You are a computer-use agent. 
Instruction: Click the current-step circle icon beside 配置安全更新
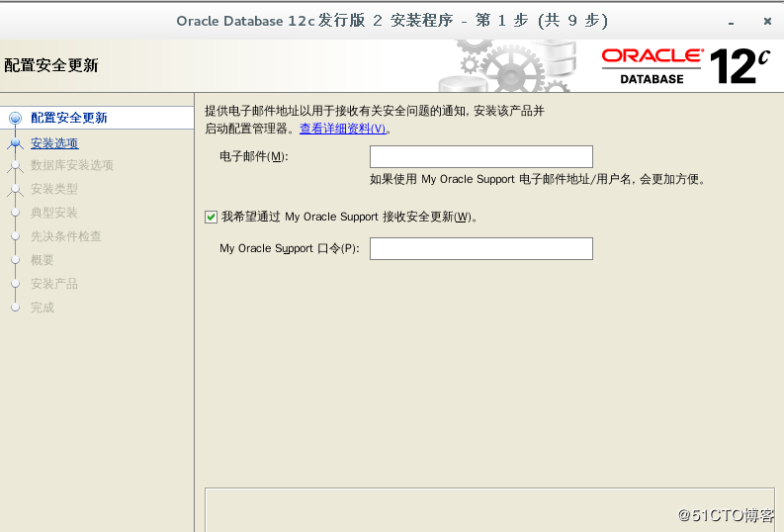click(x=16, y=118)
